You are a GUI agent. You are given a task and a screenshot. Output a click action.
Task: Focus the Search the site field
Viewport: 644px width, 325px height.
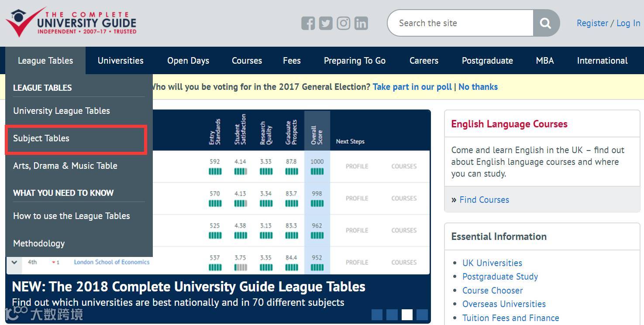[460, 23]
